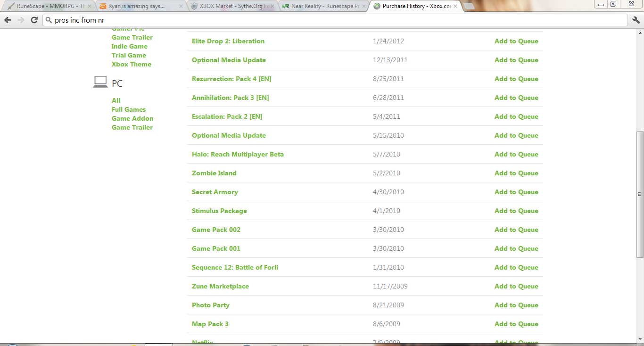Switch to the XBOX Market Sythe.Org tab
Image resolution: width=644 pixels, height=346 pixels.
[x=232, y=6]
